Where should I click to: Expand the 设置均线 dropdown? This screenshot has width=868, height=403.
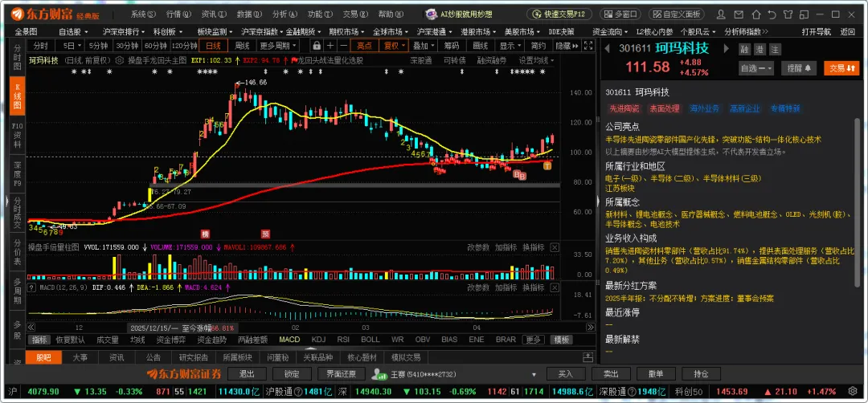536,60
